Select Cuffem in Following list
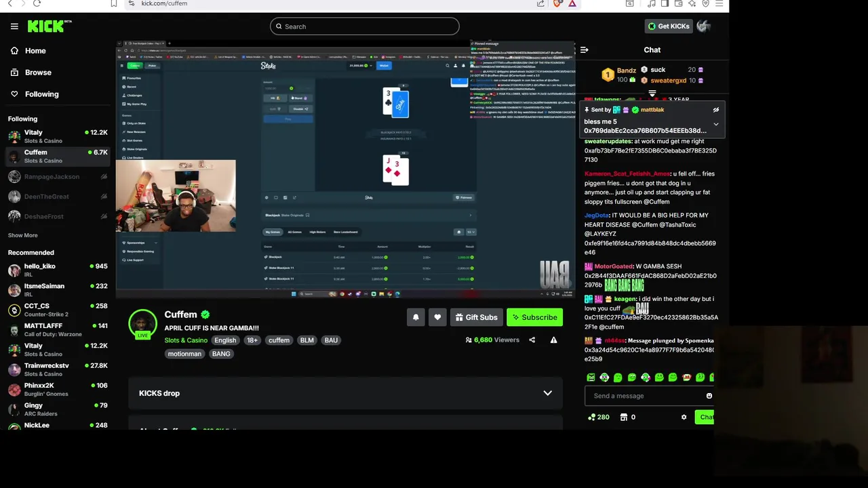Viewport: 868px width, 488px height. pos(58,157)
